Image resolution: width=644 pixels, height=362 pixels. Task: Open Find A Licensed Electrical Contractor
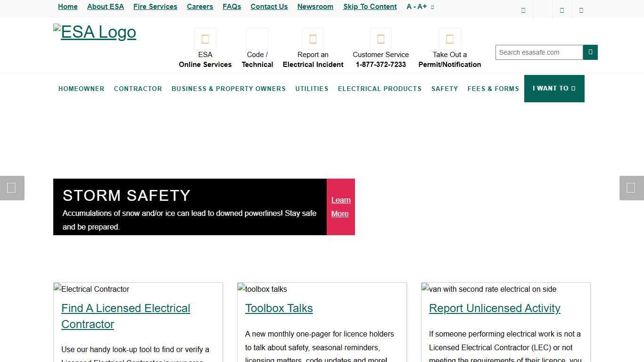point(125,316)
